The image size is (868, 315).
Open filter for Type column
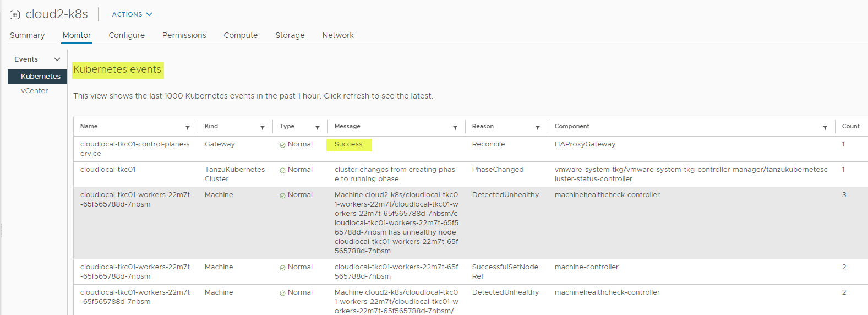[x=318, y=127]
